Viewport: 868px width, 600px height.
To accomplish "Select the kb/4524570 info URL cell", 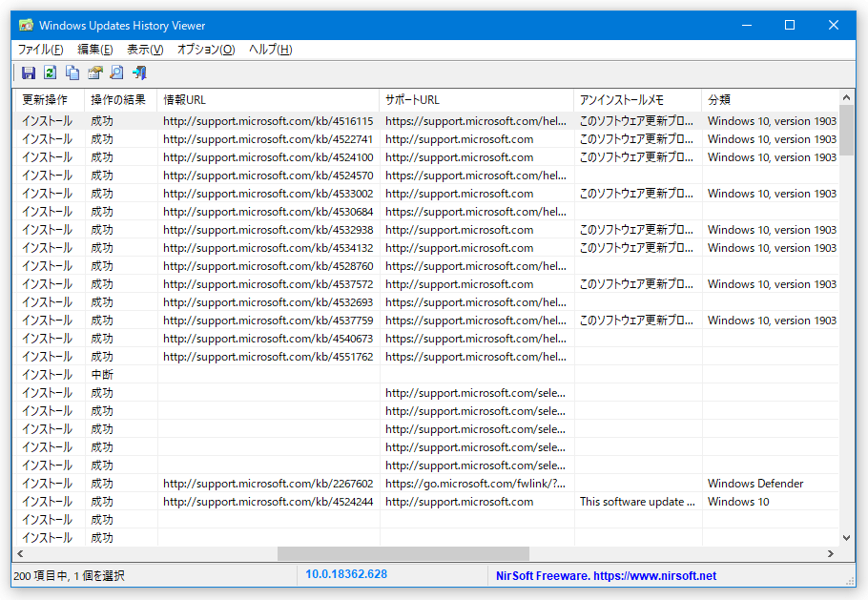I will [x=268, y=176].
